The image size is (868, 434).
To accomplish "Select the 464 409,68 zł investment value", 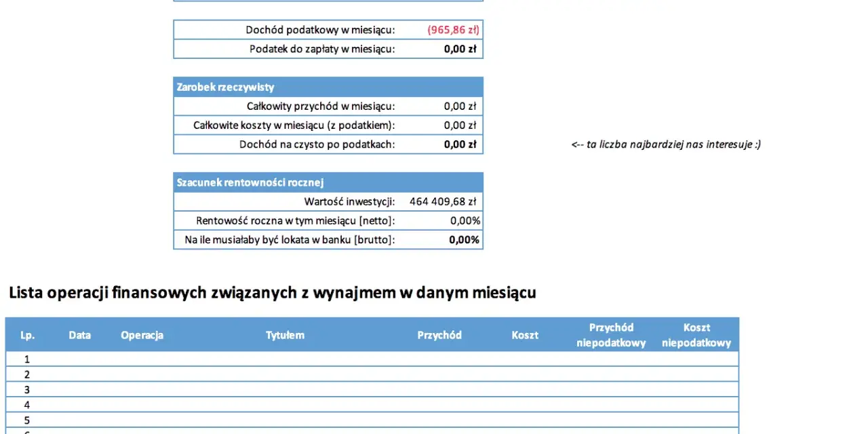I will (x=443, y=201).
